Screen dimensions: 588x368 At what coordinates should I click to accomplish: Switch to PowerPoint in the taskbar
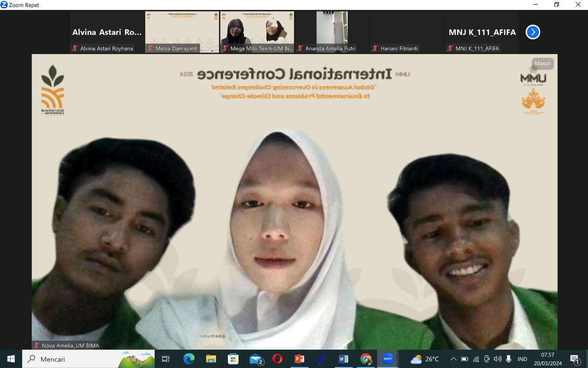300,359
